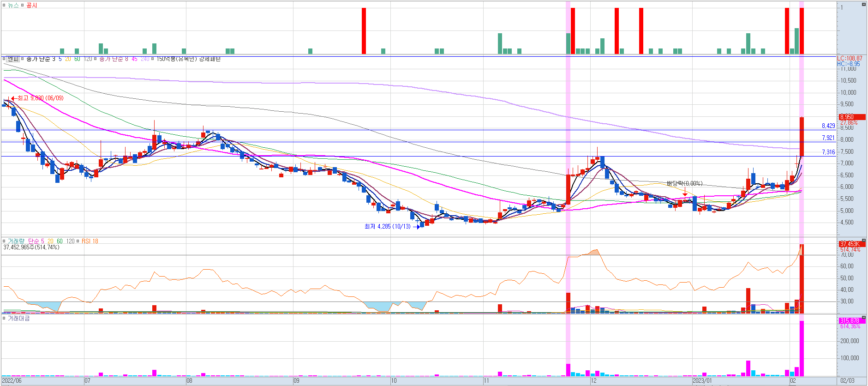Image resolution: width=868 pixels, height=386 pixels.
Task: Select the orange 20 price moving average period
Action: click(x=68, y=59)
